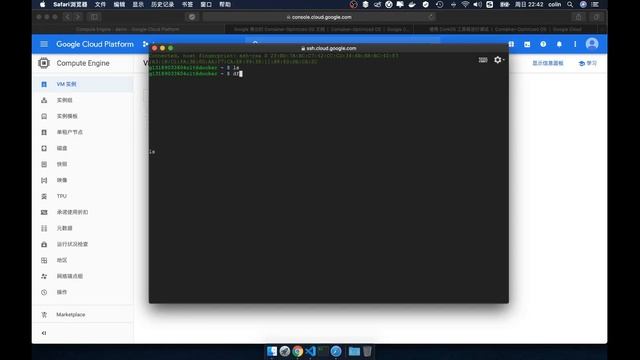Open the Edit (编辑) menu
The height and width of the screenshot is (360, 640).
point(119,4)
